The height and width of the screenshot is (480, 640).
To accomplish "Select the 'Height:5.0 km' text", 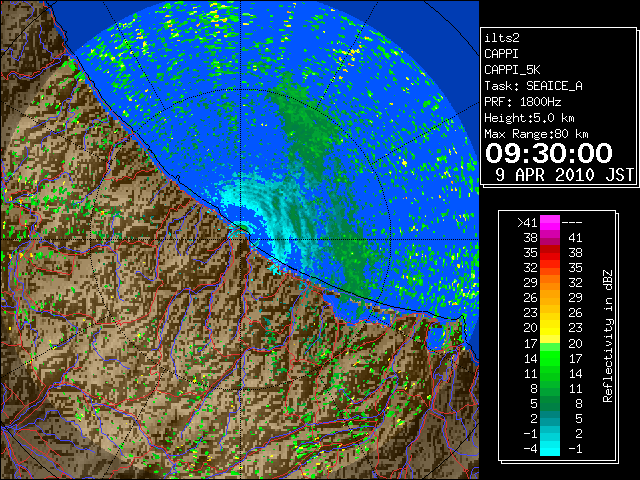I will point(529,118).
